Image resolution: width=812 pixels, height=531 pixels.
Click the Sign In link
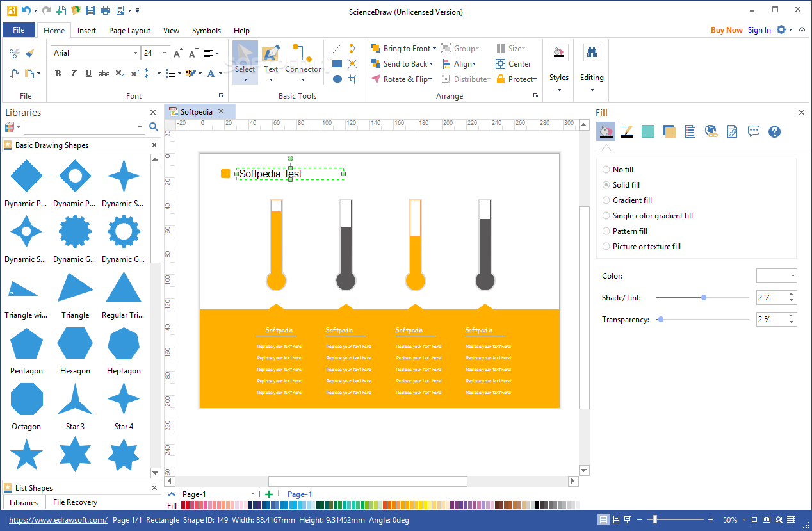759,30
